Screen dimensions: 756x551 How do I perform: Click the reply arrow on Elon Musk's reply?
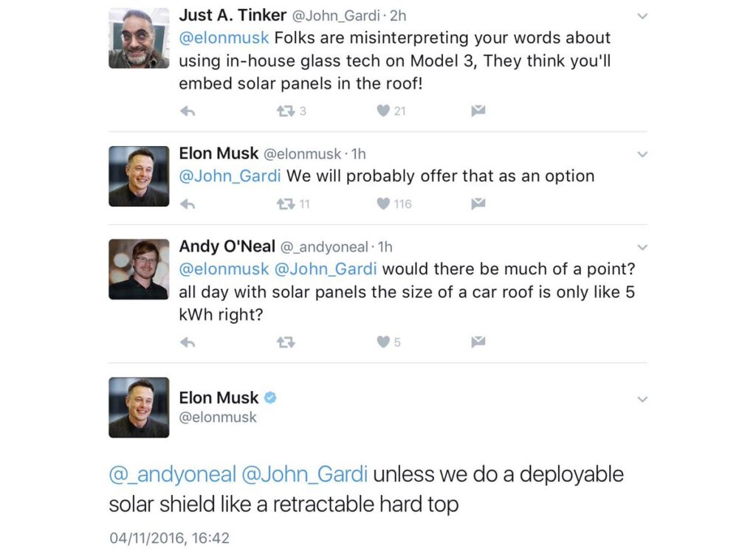tap(187, 204)
